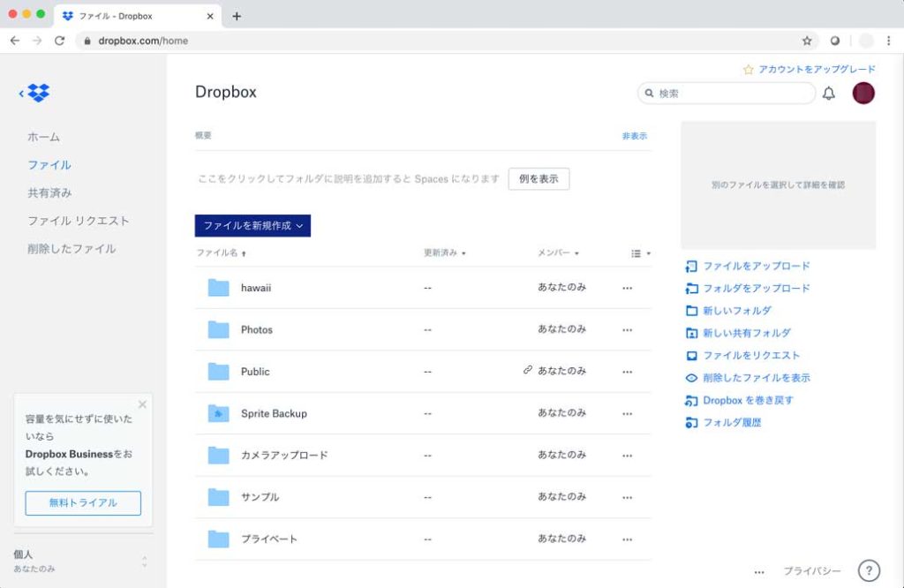Click the 無料トライアル button
The height and width of the screenshot is (588, 904).
83,503
